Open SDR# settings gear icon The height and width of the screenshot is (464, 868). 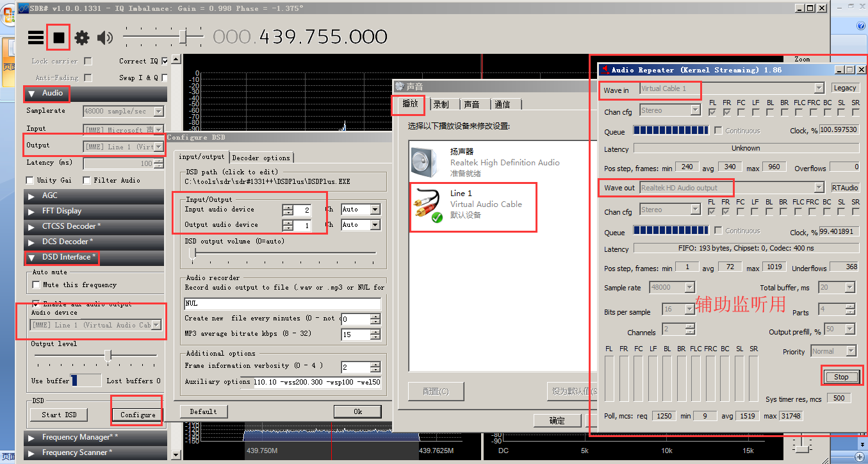pyautogui.click(x=82, y=38)
